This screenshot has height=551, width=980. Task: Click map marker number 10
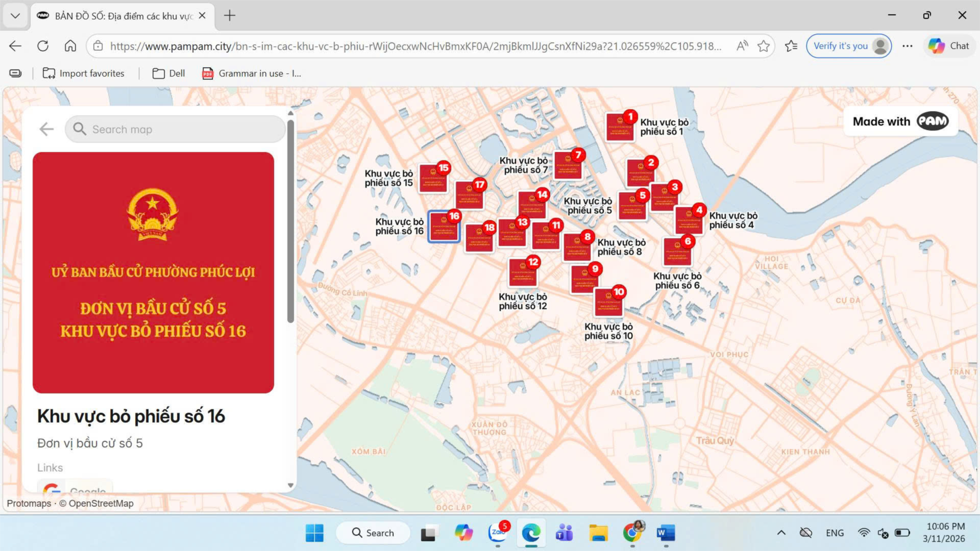coord(608,302)
